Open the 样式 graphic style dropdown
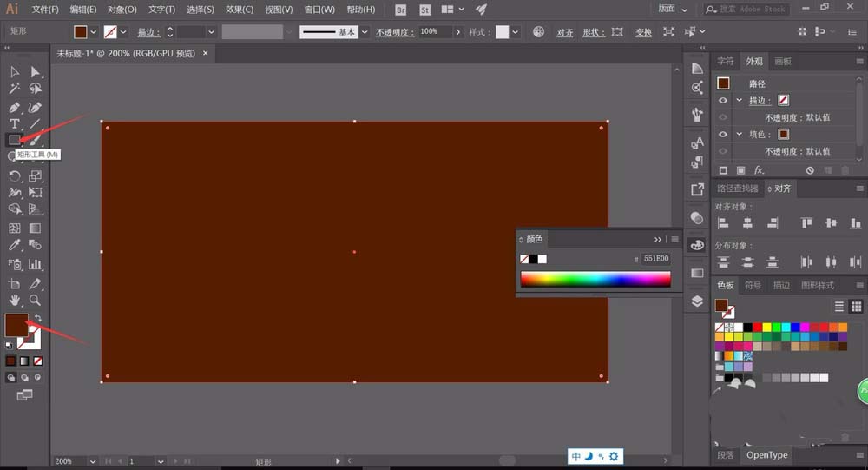This screenshot has width=868, height=470. coord(516,32)
